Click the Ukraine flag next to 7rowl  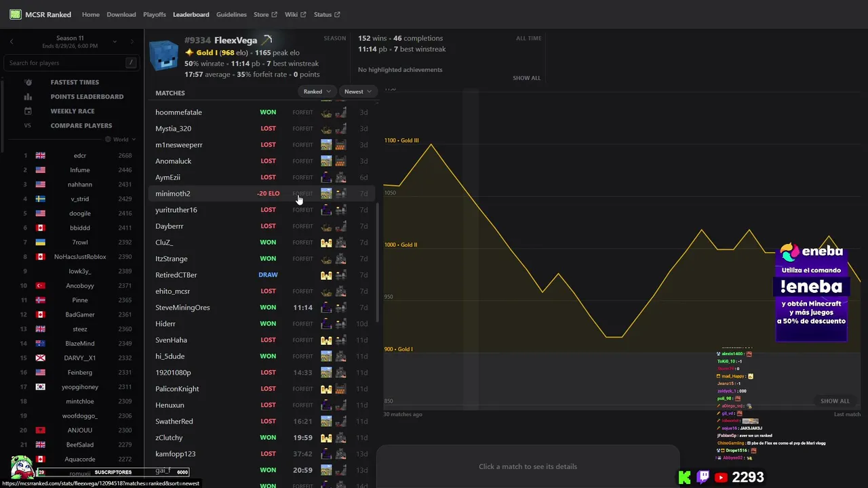point(40,243)
